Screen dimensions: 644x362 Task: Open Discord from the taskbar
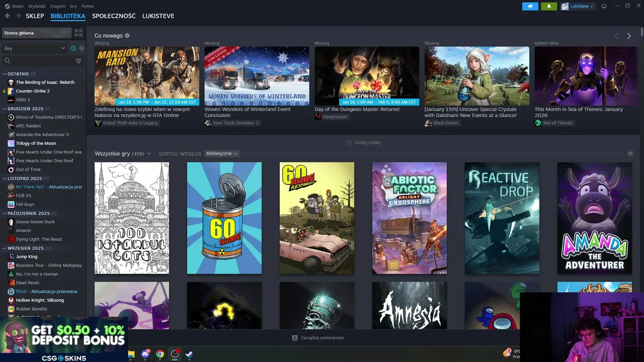[x=146, y=354]
